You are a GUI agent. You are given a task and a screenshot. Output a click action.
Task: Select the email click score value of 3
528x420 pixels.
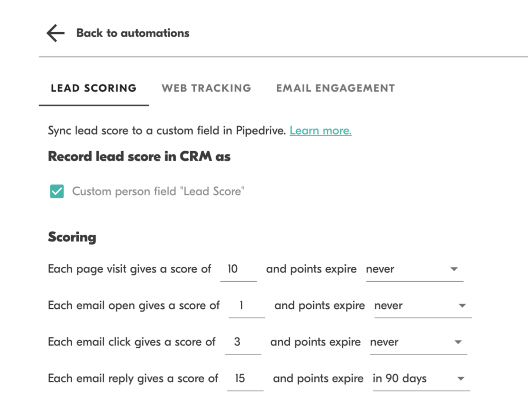click(243, 342)
